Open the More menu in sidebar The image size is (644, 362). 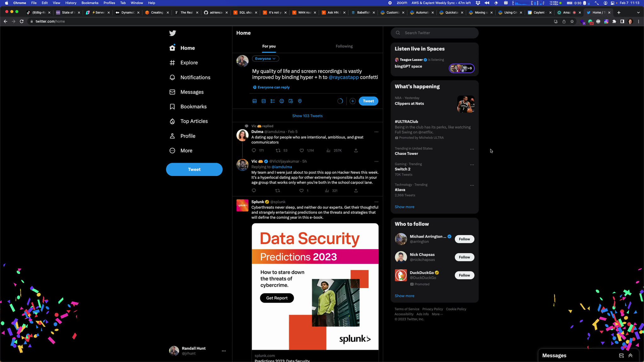click(x=181, y=151)
